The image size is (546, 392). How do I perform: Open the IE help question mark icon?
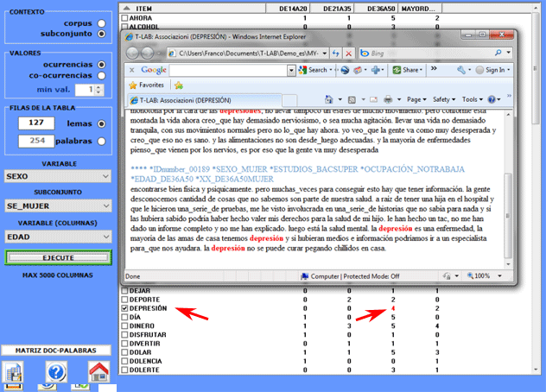(492, 99)
